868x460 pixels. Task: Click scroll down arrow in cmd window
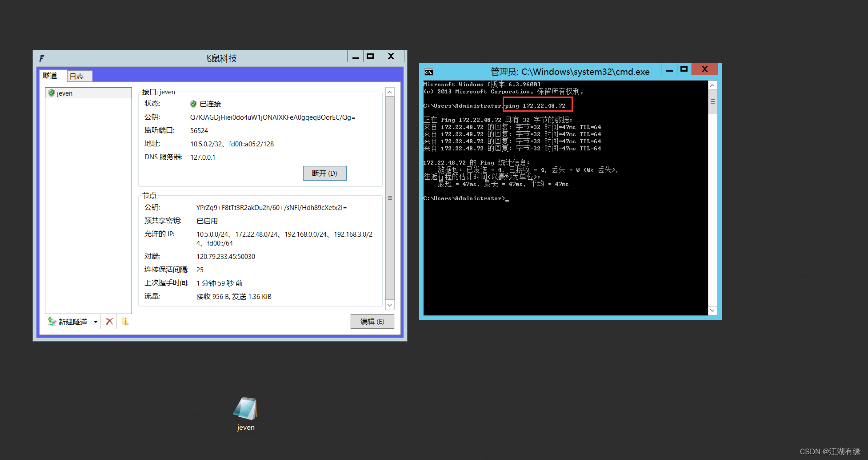712,311
